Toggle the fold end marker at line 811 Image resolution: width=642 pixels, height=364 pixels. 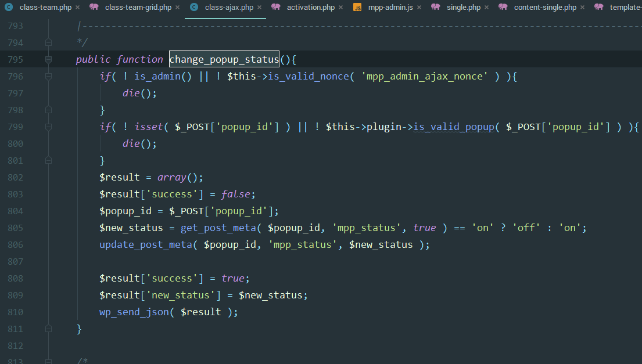click(48, 329)
